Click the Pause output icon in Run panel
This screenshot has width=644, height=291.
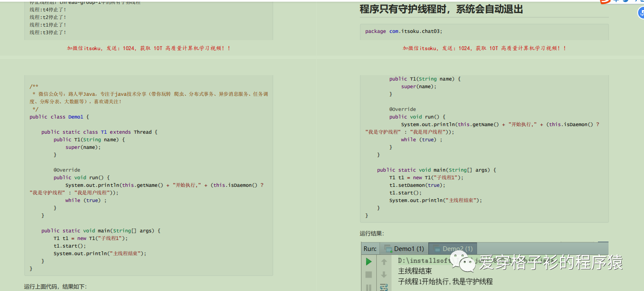click(369, 288)
